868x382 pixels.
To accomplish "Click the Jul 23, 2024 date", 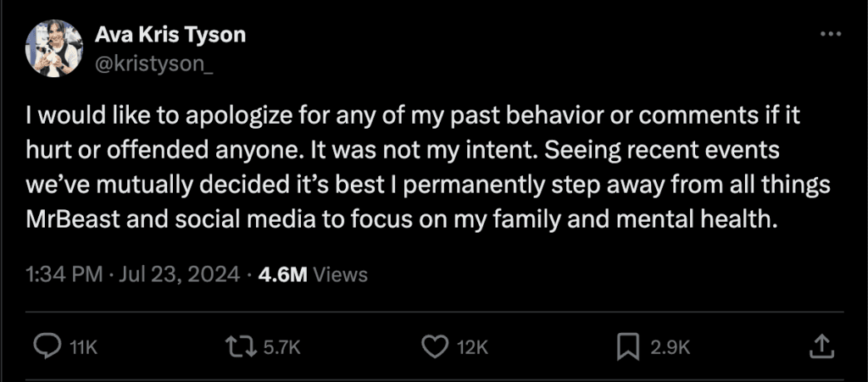I will [181, 274].
